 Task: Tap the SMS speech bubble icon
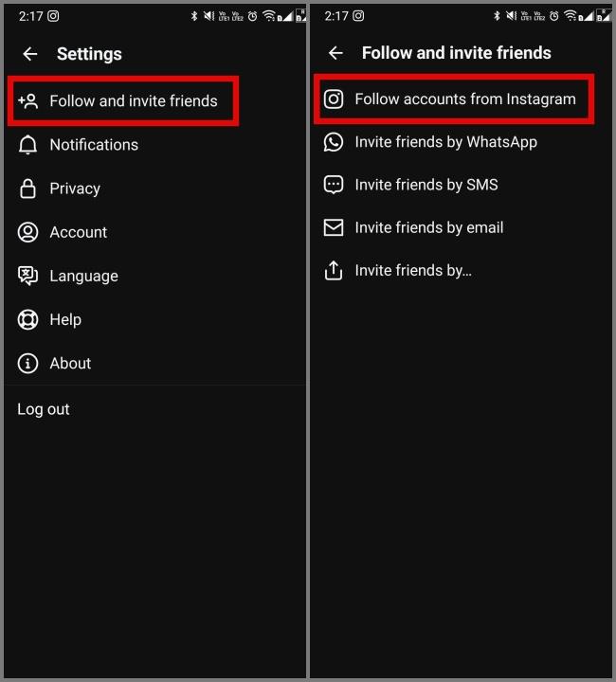[x=334, y=185]
